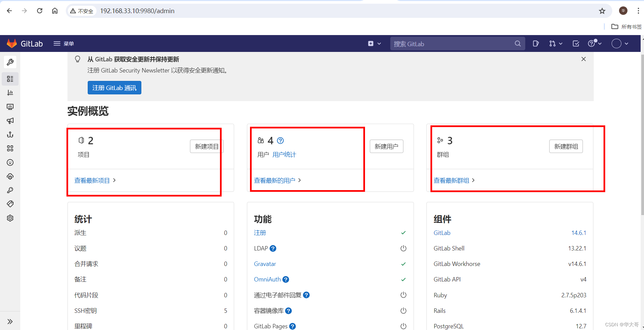The height and width of the screenshot is (330, 644).
Task: Click the admin wrench sidebar icon
Action: click(x=10, y=62)
